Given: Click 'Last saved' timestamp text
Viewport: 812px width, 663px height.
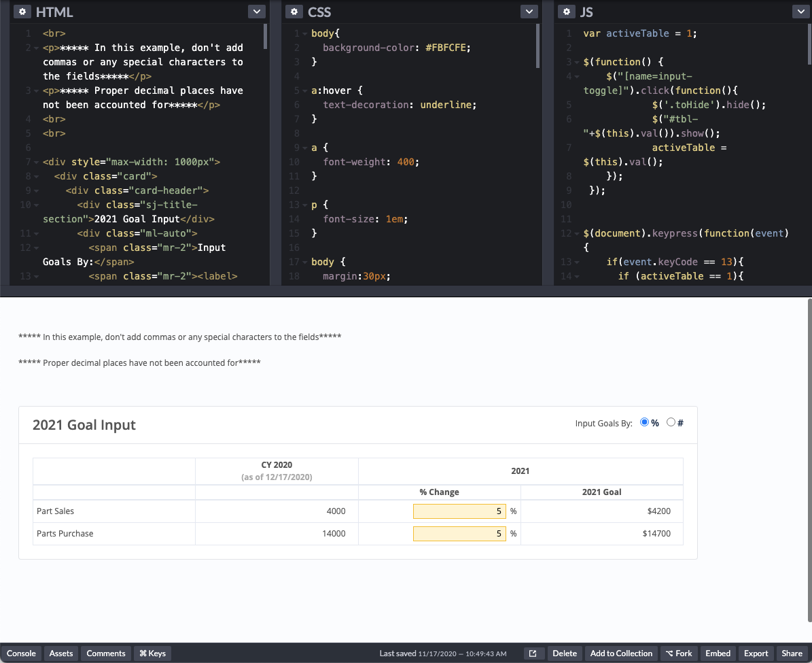Looking at the screenshot, I should (443, 653).
